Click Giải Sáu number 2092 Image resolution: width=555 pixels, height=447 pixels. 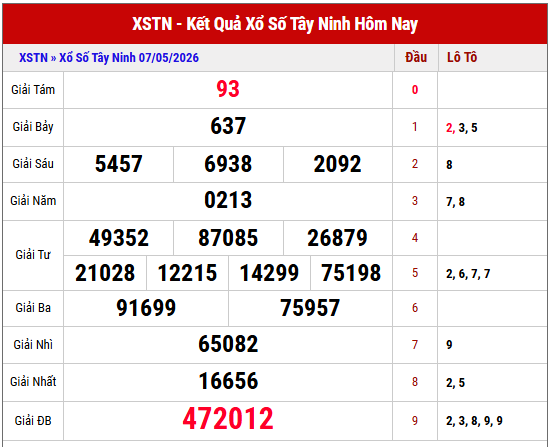[x=337, y=164]
